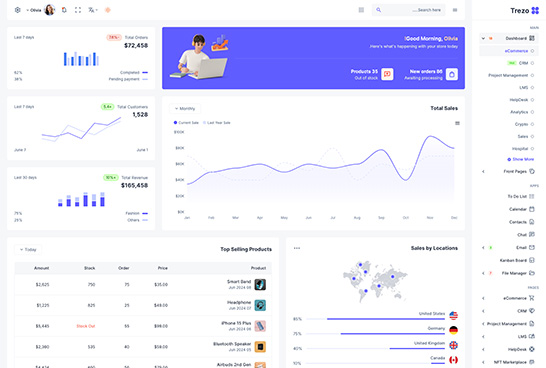Open the Sales by Locations three-dot menu

click(297, 248)
